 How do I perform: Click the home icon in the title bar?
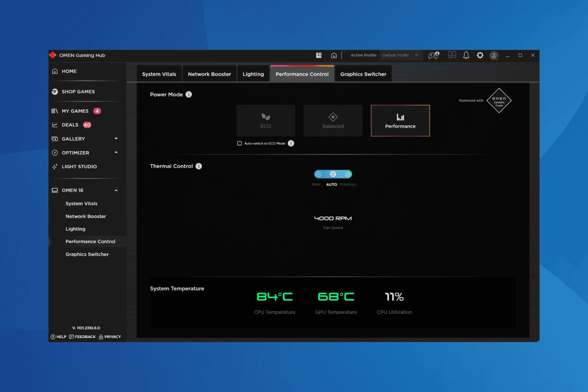pos(334,55)
